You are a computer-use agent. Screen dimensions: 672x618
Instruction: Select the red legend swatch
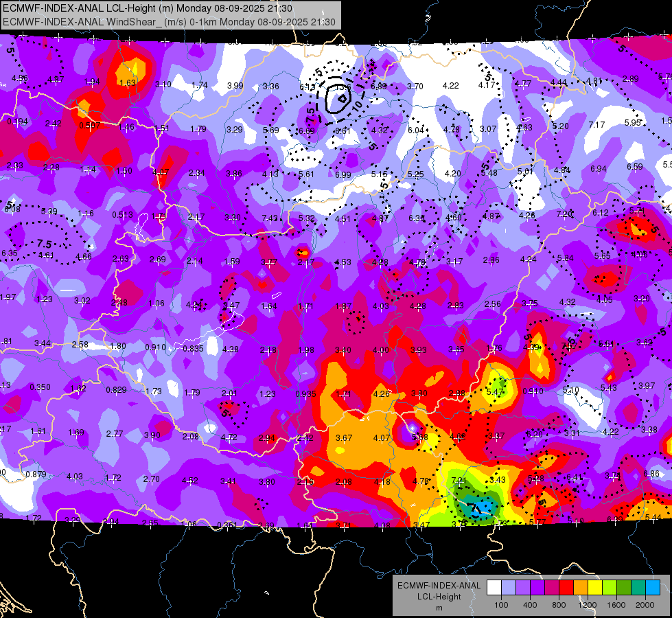coord(566,588)
